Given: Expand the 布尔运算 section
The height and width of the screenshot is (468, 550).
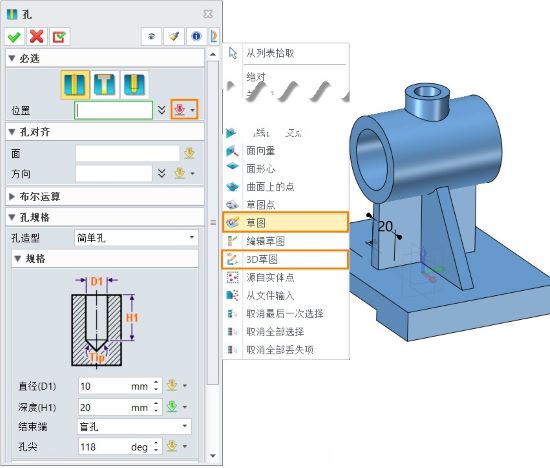Looking at the screenshot, I should coord(12,197).
